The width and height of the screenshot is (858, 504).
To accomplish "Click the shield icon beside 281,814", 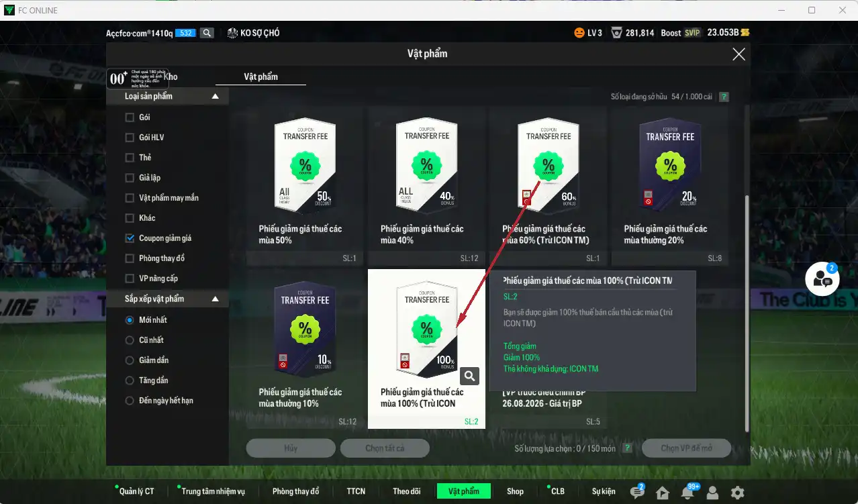I will [x=616, y=33].
